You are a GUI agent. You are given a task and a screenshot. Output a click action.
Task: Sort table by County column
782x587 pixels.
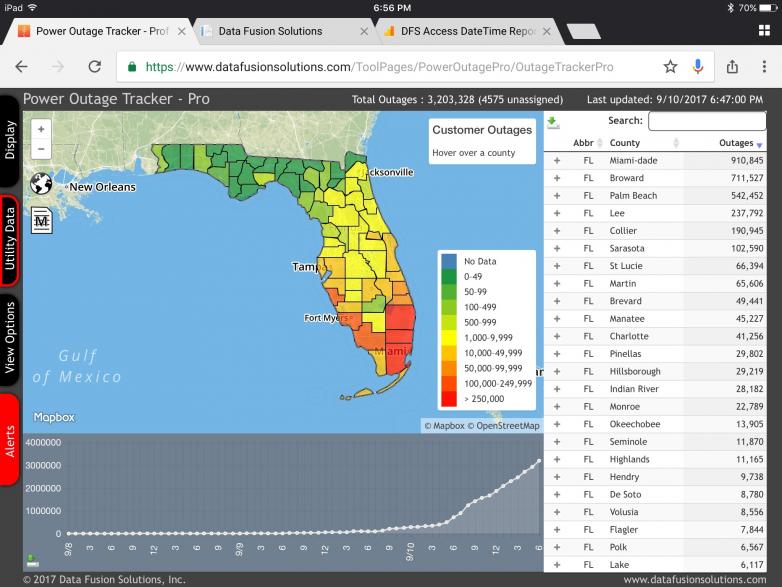643,143
